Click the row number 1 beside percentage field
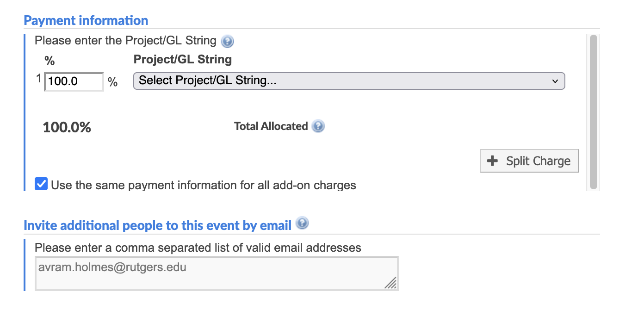Screen dimensions: 644x310 (x=39, y=79)
